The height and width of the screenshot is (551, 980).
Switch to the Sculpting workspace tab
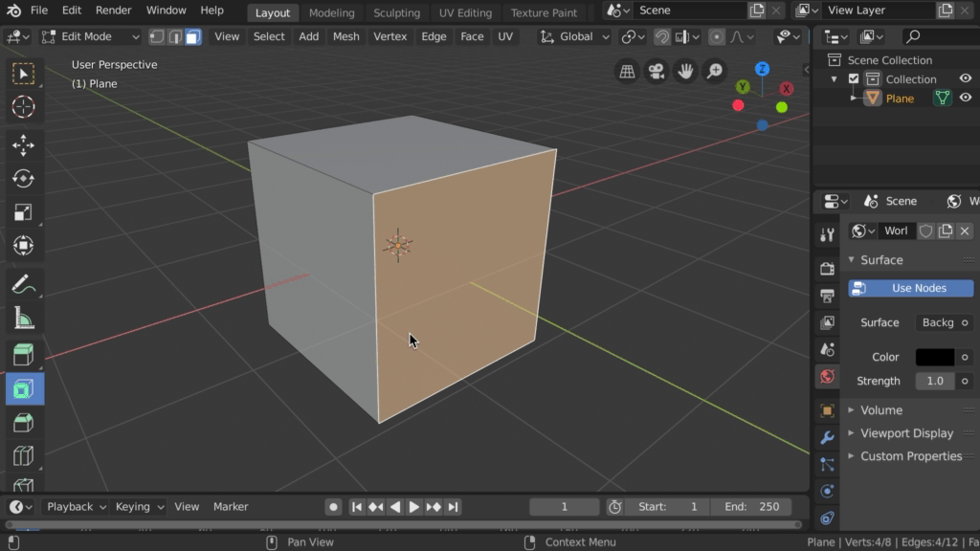coord(396,12)
